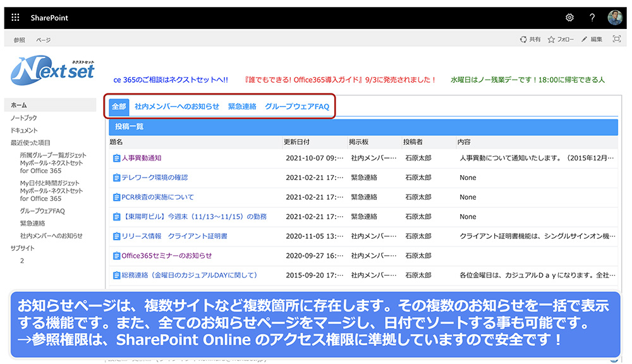Click the document icon beside Office365セミナーのお知らせ
The width and height of the screenshot is (632, 364).
click(116, 255)
